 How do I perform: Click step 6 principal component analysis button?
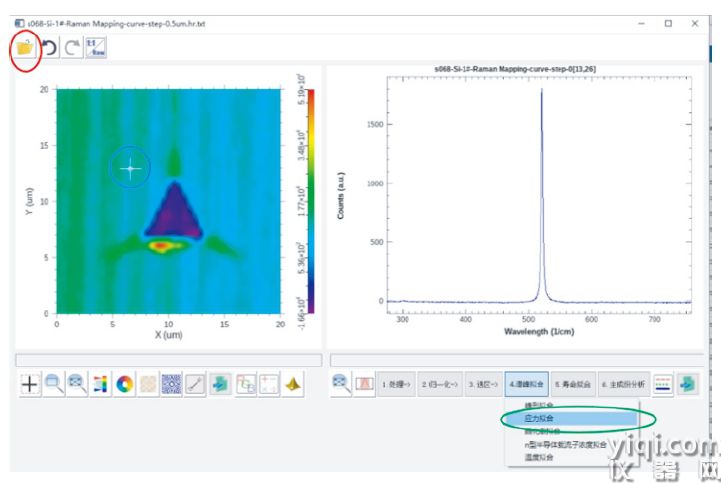[x=624, y=384]
